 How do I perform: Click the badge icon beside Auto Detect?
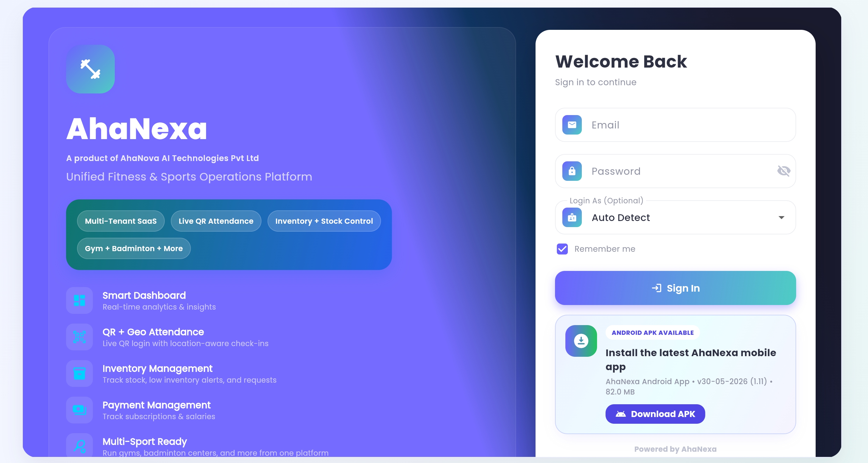pos(572,217)
